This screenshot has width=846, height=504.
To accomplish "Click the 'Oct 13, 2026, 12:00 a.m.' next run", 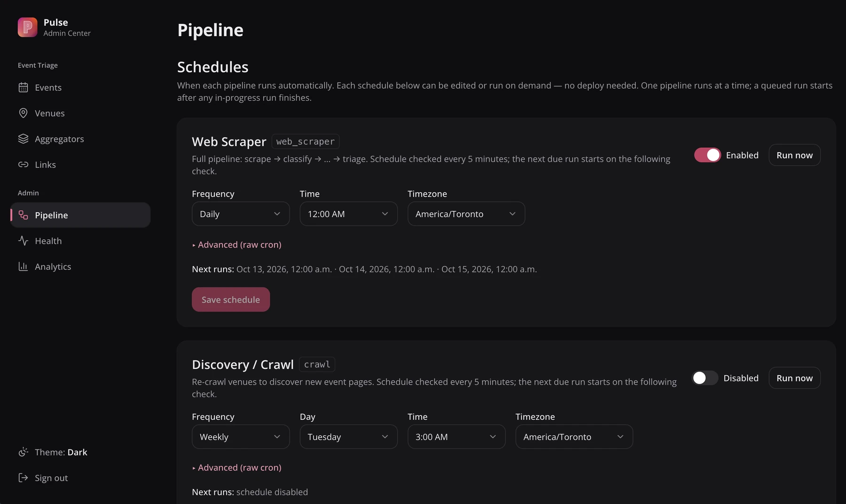I will [x=284, y=269].
